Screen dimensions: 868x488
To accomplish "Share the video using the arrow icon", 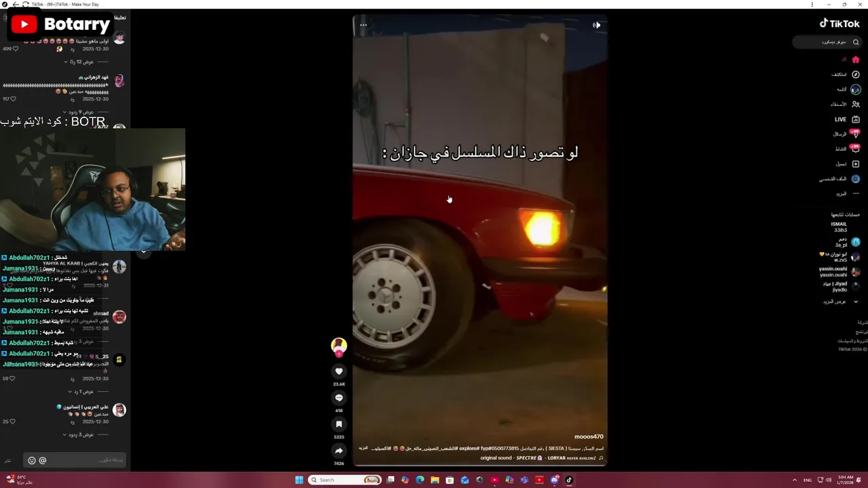I will [339, 451].
